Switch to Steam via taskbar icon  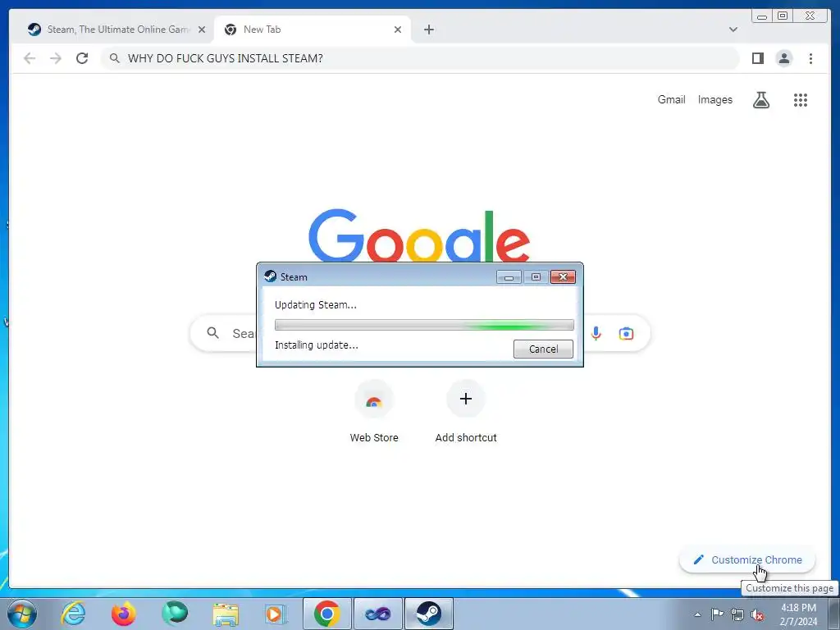pos(428,614)
